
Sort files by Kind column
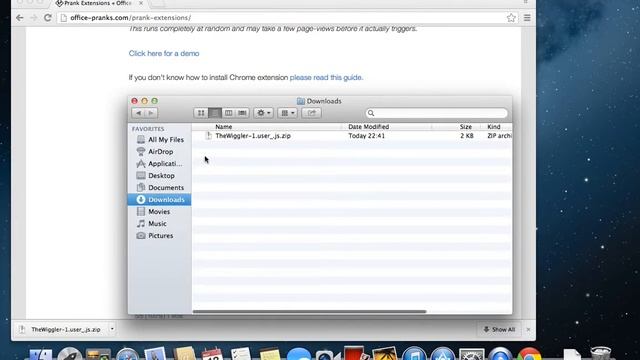click(x=494, y=127)
